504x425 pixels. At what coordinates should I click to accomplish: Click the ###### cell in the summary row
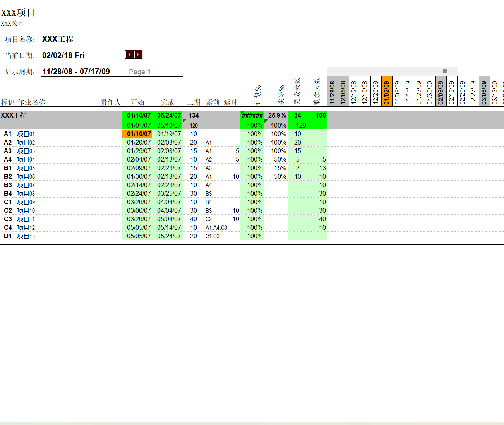pyautogui.click(x=252, y=115)
